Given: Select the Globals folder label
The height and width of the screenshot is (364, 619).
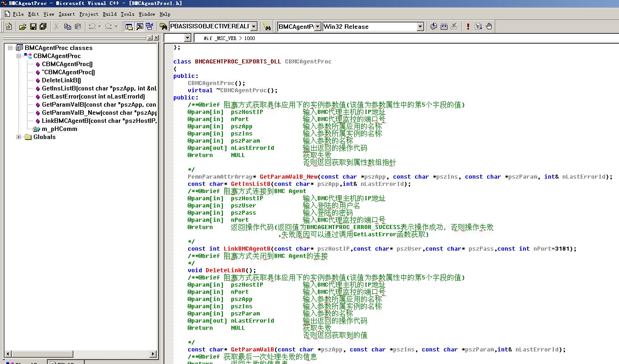Looking at the screenshot, I should 45,137.
